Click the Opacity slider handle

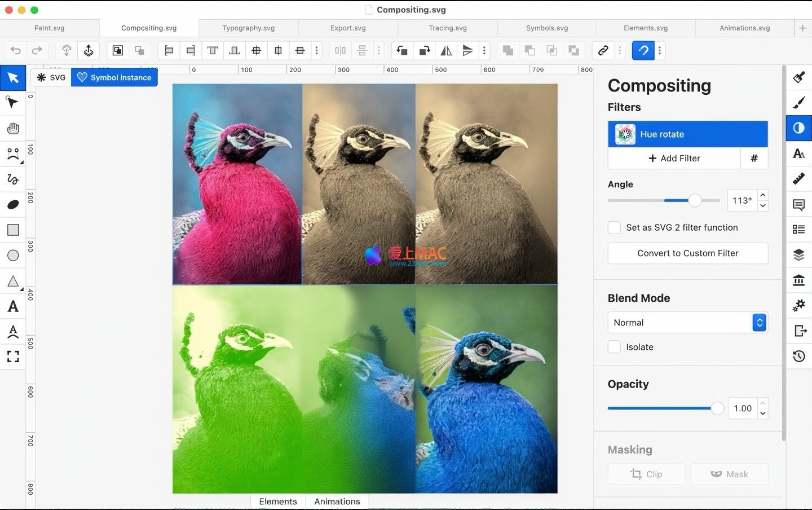coord(717,408)
